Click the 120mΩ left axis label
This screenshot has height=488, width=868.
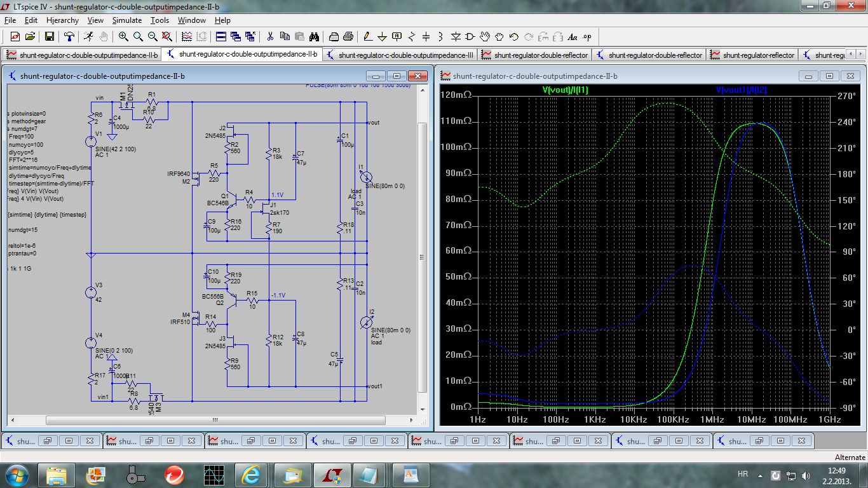[x=456, y=95]
